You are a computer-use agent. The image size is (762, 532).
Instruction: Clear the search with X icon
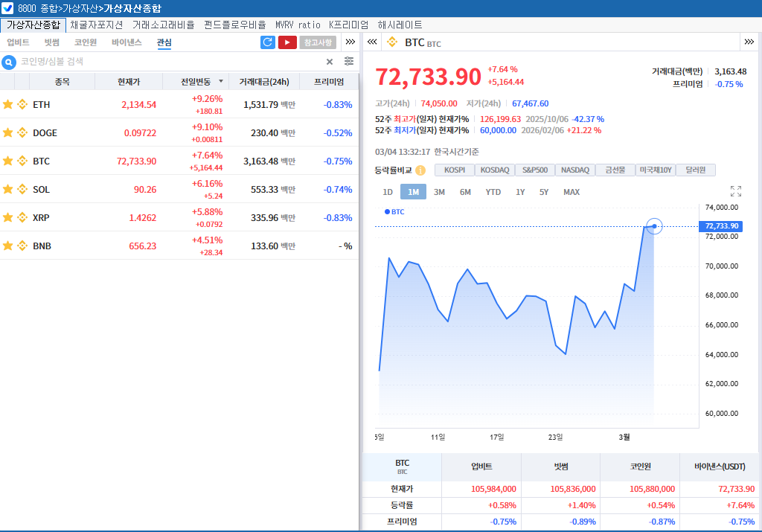click(330, 62)
